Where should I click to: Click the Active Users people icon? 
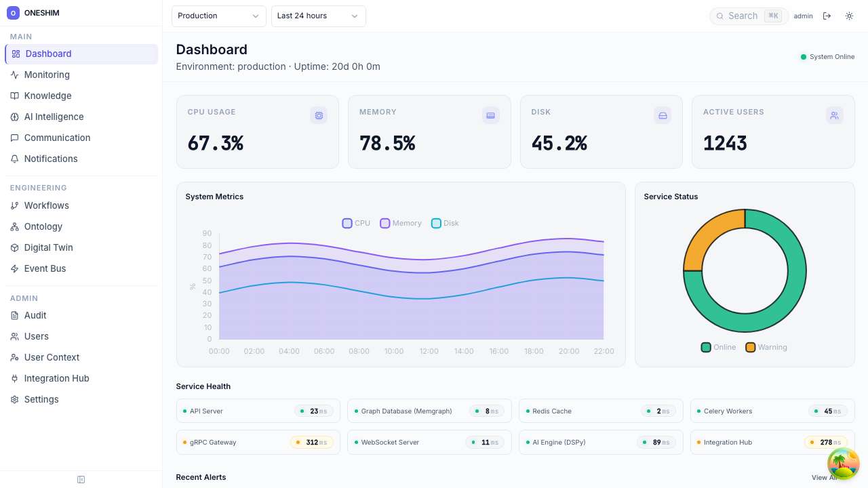point(834,115)
